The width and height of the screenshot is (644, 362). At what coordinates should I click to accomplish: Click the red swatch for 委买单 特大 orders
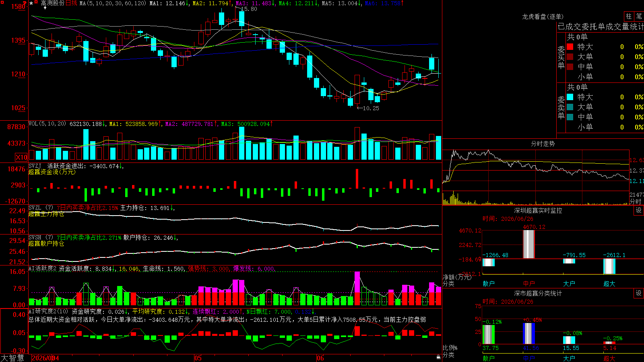coord(570,47)
